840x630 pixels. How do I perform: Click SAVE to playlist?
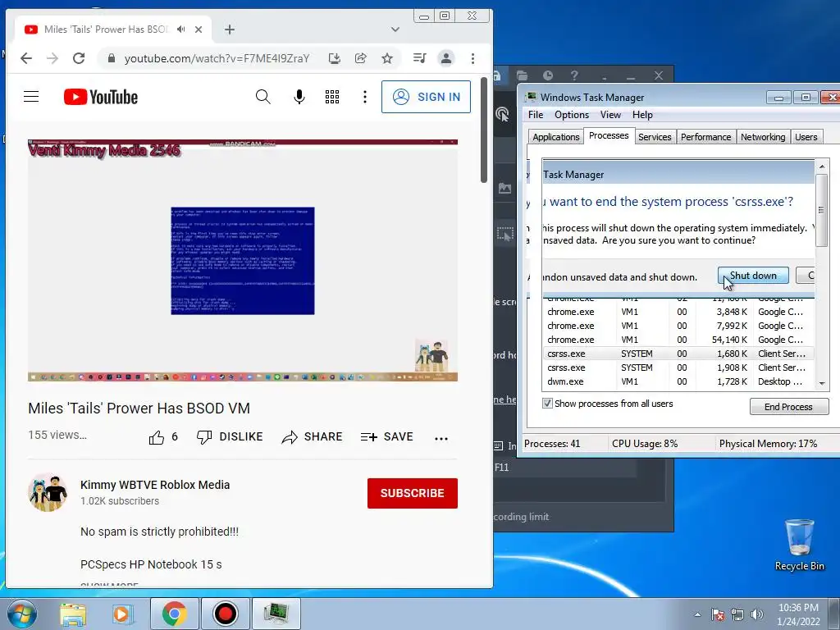pyautogui.click(x=387, y=437)
